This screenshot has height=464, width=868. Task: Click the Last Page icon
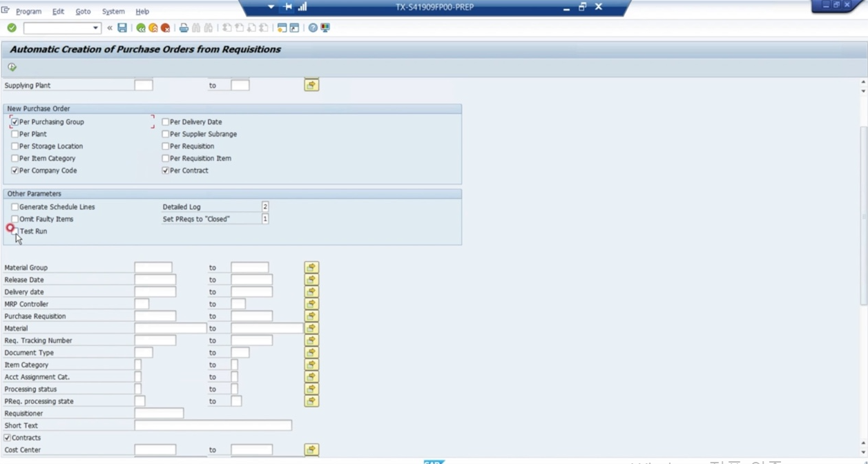(x=263, y=28)
